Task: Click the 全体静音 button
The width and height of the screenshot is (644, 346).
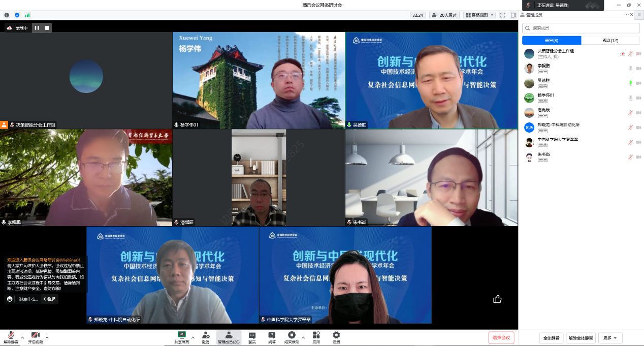Action: point(551,338)
